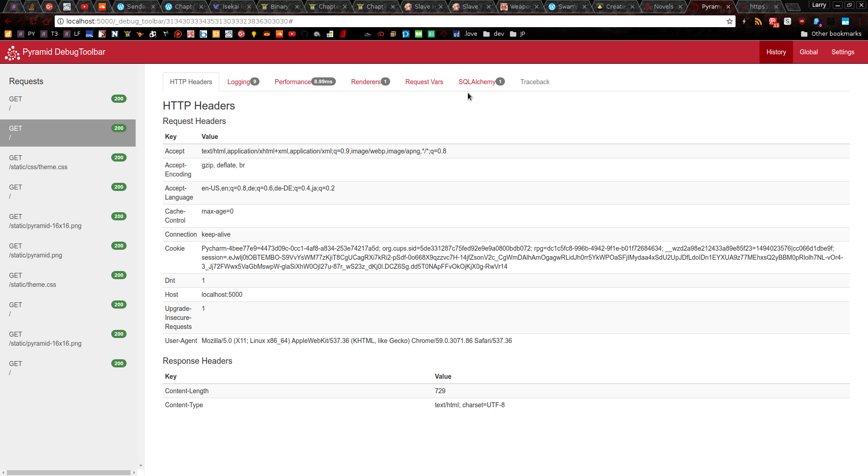Click the sidebar horizontal scrollbar
The width and height of the screenshot is (868, 476).
69,472
